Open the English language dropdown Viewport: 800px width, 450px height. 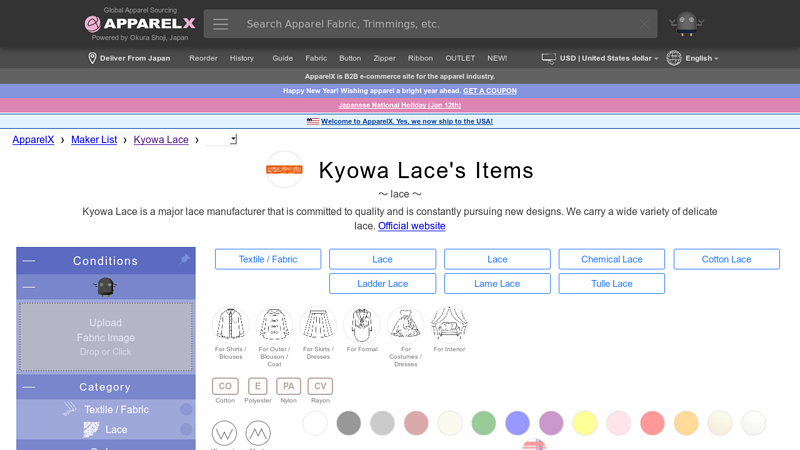click(702, 58)
